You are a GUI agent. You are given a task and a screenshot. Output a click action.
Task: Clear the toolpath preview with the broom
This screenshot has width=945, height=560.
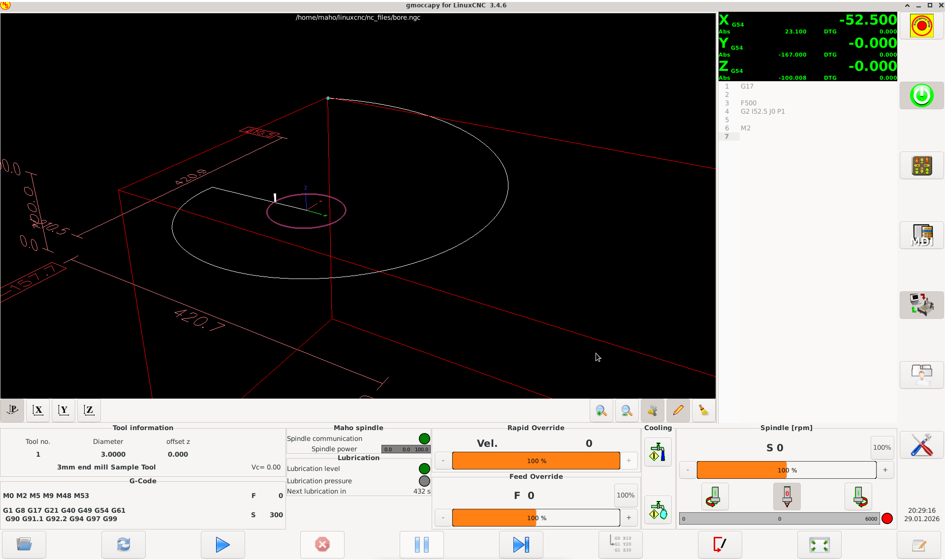pyautogui.click(x=703, y=410)
